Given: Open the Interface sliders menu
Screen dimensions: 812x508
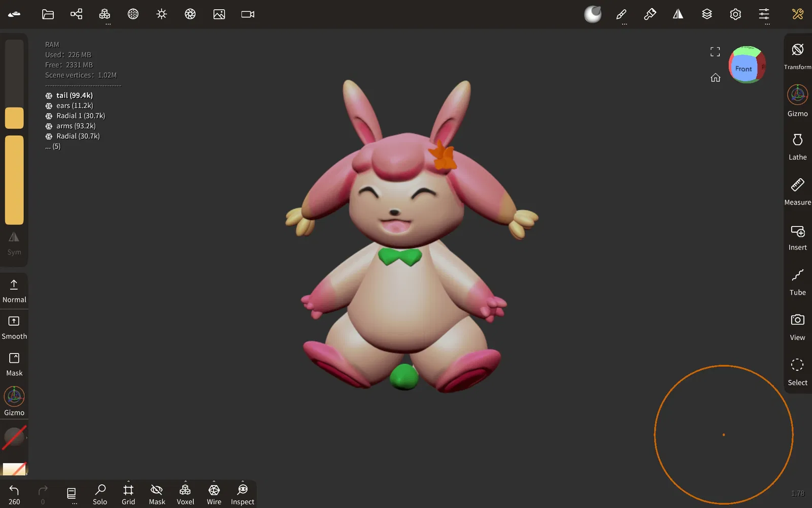Looking at the screenshot, I should click(764, 14).
